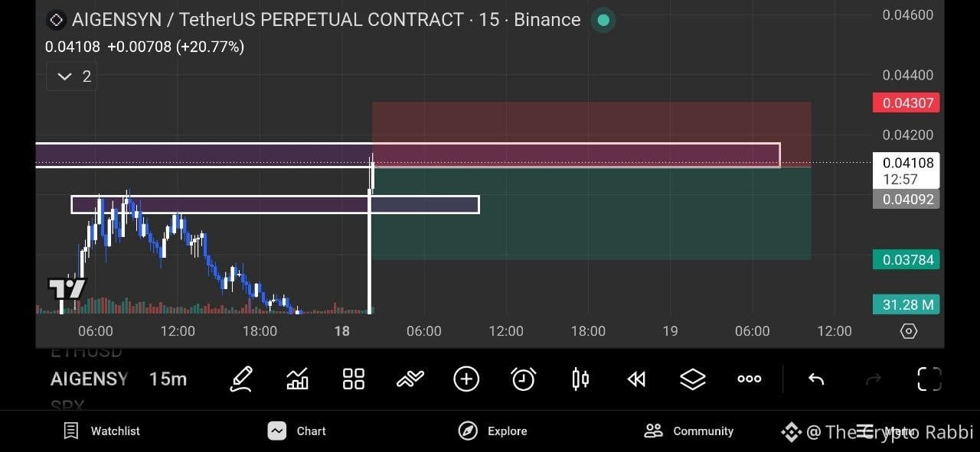980x452 pixels.
Task: Expand the indicators legend showing 2
Action: click(72, 76)
